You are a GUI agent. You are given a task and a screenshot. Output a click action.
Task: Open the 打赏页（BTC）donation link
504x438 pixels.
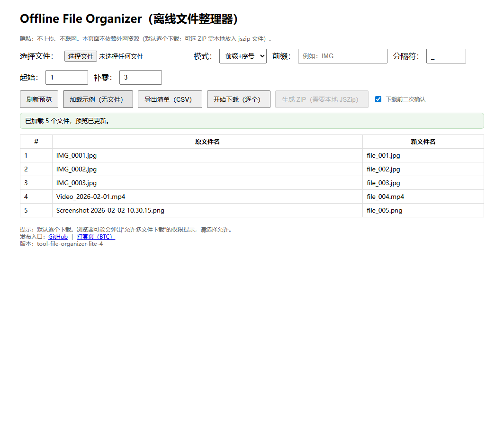pos(95,236)
